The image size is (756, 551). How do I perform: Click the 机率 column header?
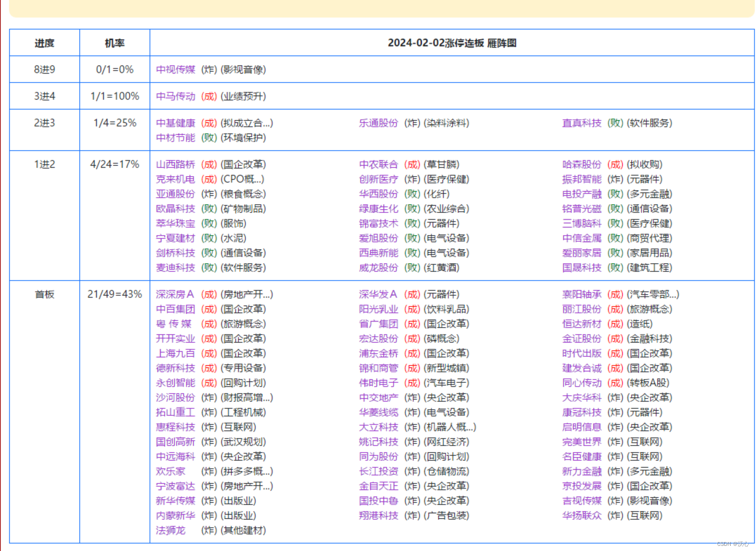115,43
